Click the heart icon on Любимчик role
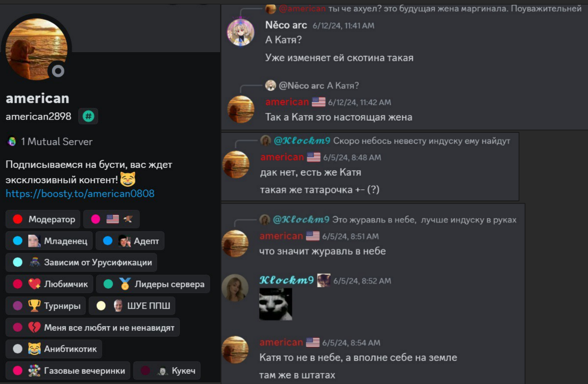This screenshot has height=384, width=588. 34,284
